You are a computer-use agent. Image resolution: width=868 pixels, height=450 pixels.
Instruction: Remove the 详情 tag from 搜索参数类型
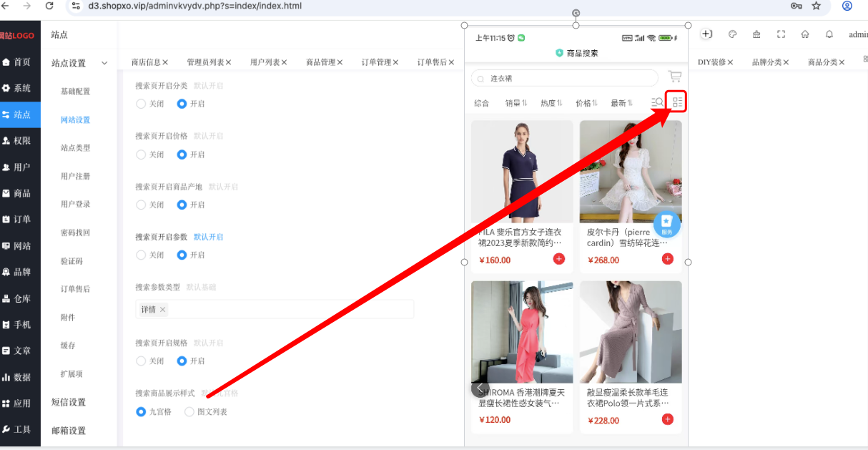pyautogui.click(x=162, y=310)
